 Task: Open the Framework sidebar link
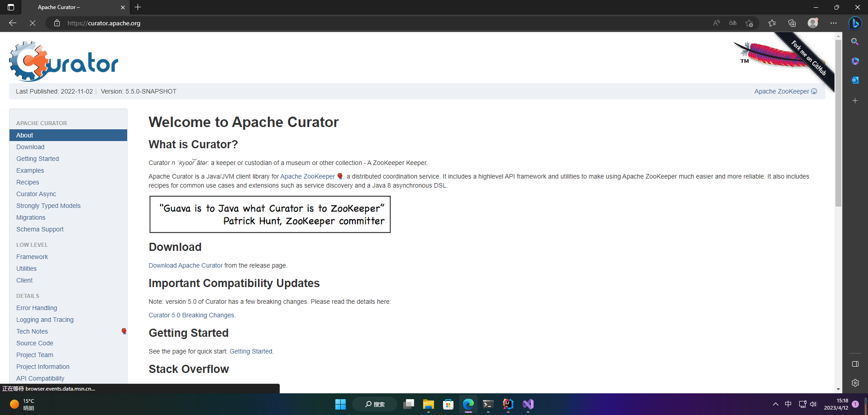[32, 257]
